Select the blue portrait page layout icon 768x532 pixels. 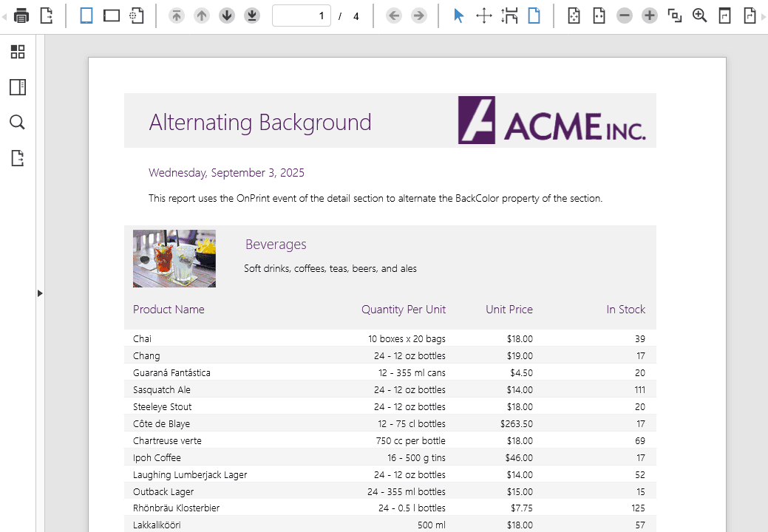coord(86,16)
